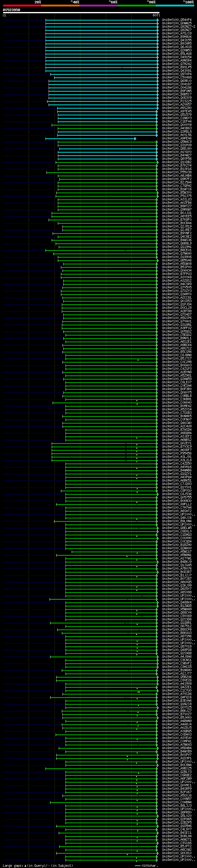Image resolution: width=197 pixels, height=868 pixels.
Task: Select label UniRef100_A4SB63
Action: click(177, 128)
